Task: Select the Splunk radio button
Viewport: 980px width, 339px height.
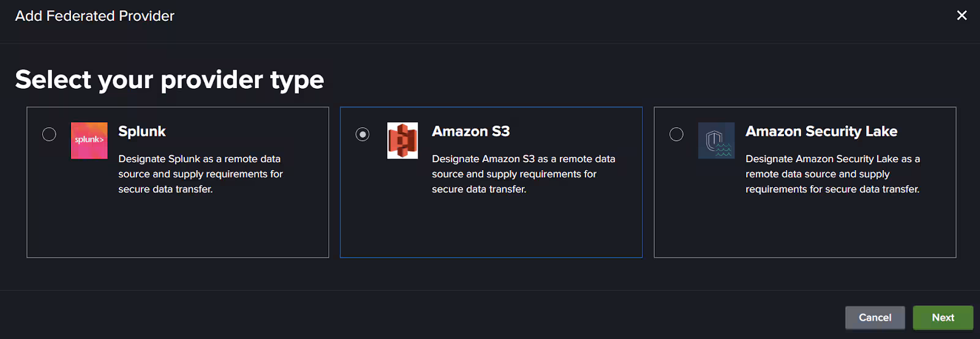Action: coord(49,134)
